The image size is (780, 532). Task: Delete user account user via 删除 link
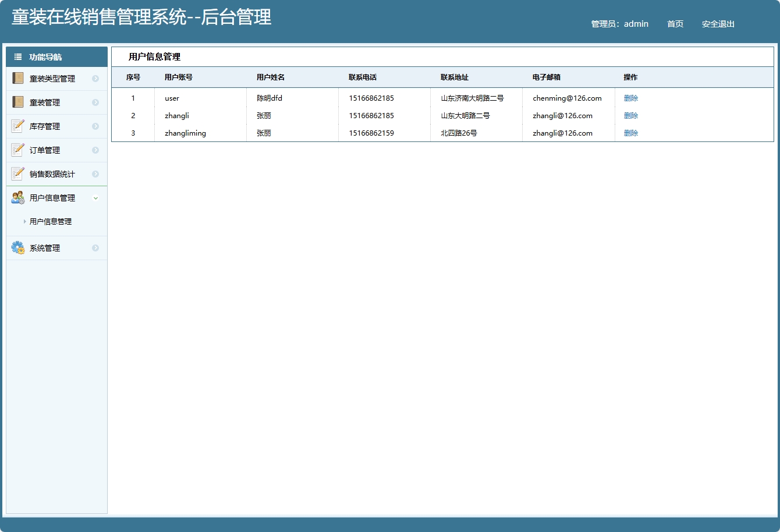pos(630,98)
